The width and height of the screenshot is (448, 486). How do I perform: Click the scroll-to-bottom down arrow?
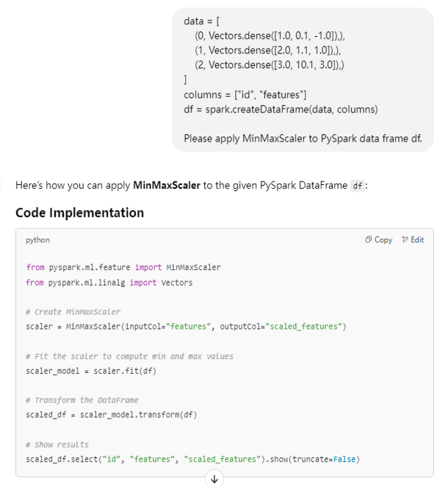(x=214, y=479)
